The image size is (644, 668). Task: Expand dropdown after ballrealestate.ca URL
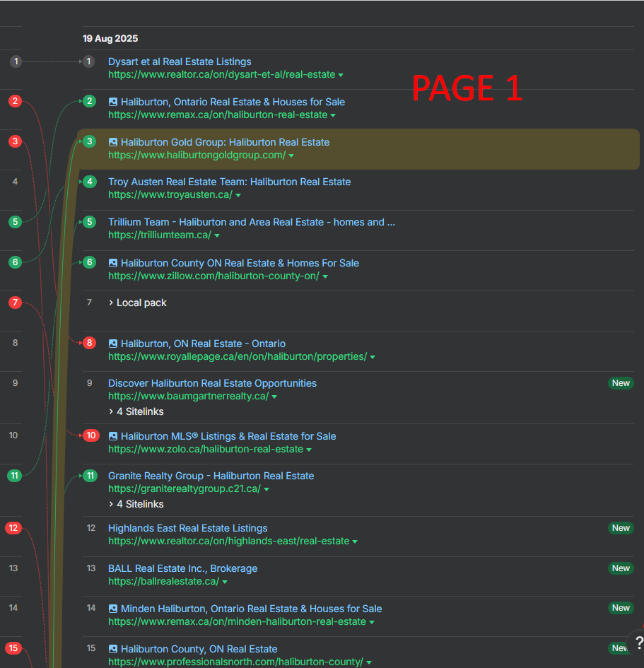point(225,582)
